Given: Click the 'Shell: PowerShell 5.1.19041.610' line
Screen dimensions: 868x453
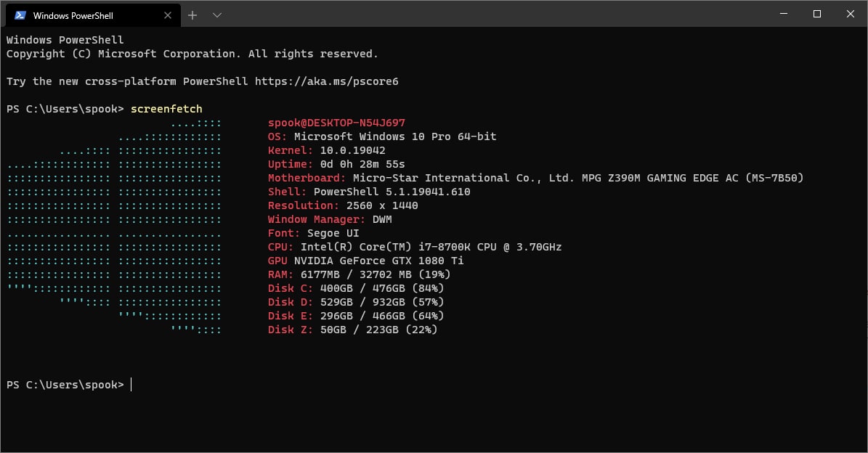Looking at the screenshot, I should coord(369,192).
